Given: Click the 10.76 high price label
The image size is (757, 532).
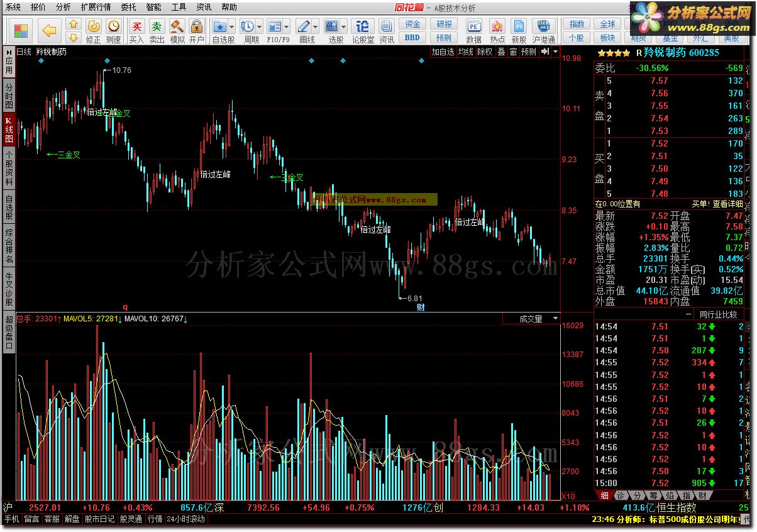Looking at the screenshot, I should click(122, 70).
